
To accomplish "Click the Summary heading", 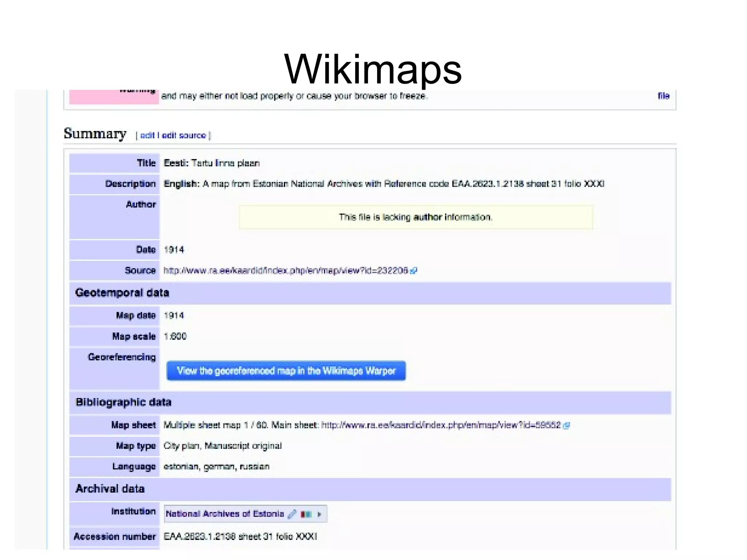I will [x=95, y=134].
